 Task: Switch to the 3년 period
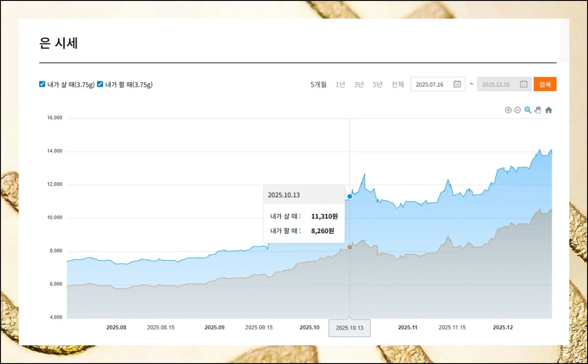(359, 84)
